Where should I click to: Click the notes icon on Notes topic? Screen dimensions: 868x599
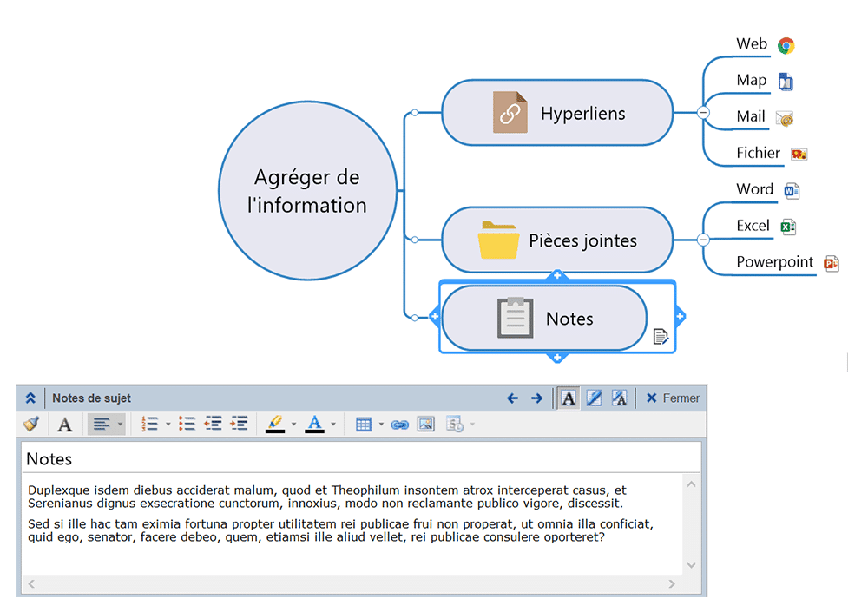pos(661,337)
